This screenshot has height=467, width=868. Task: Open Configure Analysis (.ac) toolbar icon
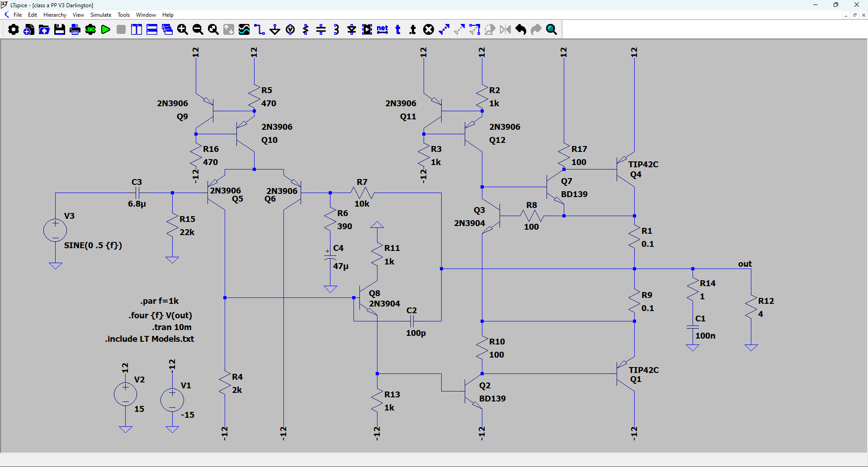point(90,30)
